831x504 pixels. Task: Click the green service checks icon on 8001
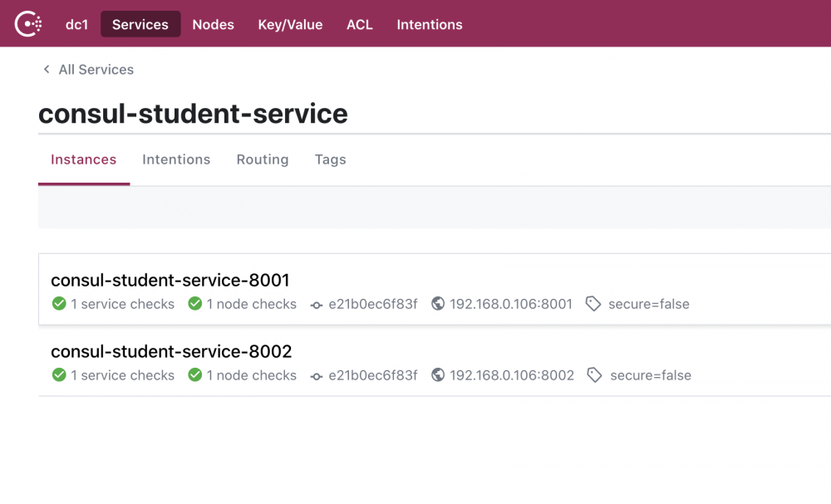59,304
